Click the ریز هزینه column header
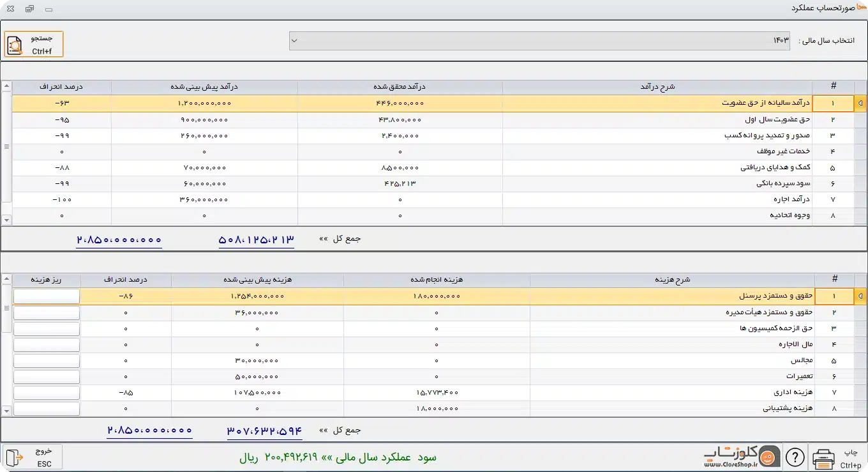 click(x=47, y=280)
